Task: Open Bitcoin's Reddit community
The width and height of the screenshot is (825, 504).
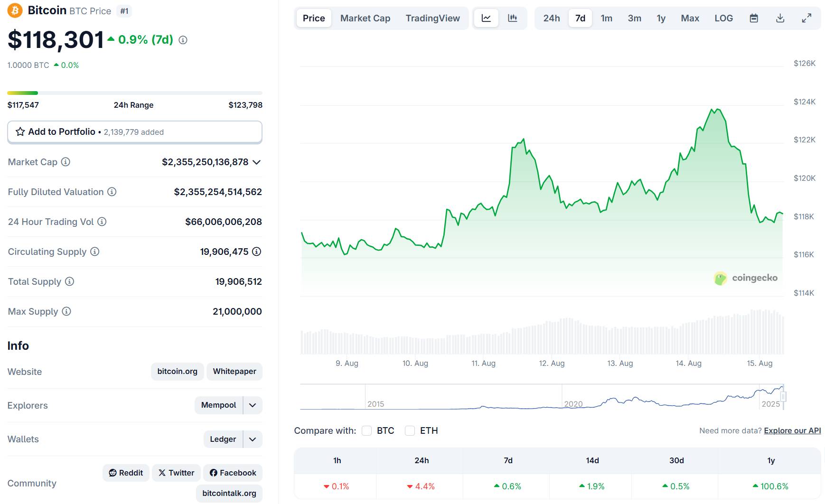Action: 126,473
